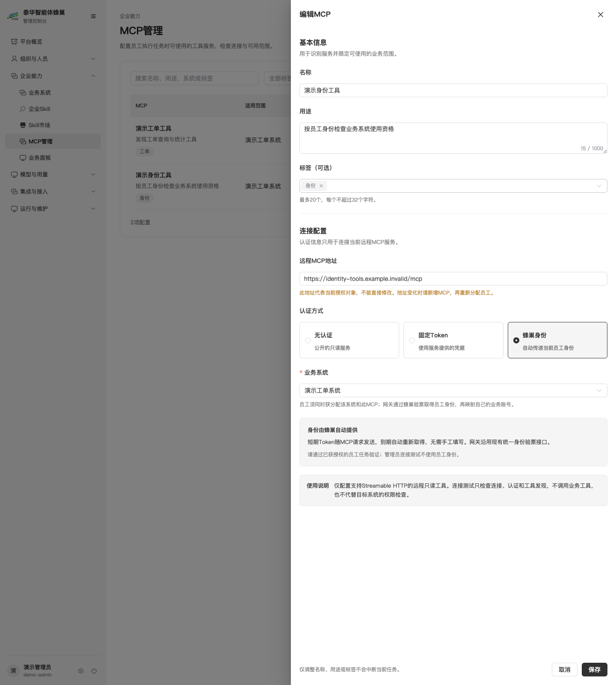616x685 pixels.
Task: Click into the 名称 input field
Action: [x=453, y=90]
